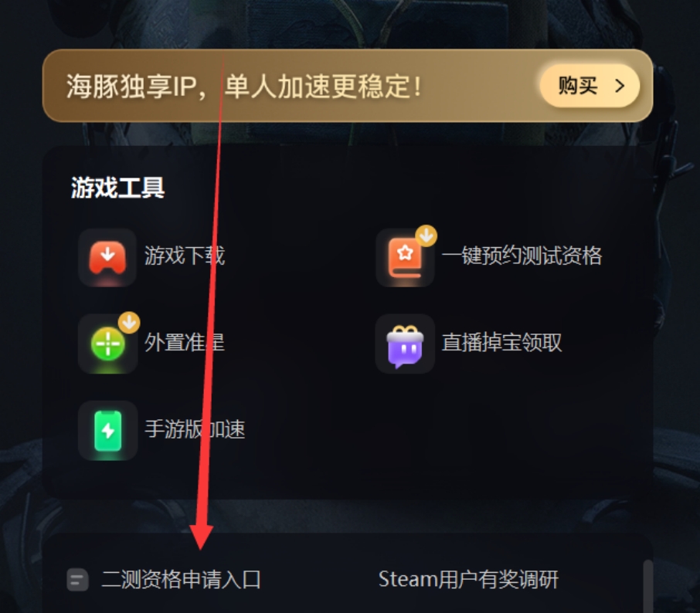Click the note icon beside 二测资格申请入口
The image size is (700, 613).
click(x=78, y=580)
